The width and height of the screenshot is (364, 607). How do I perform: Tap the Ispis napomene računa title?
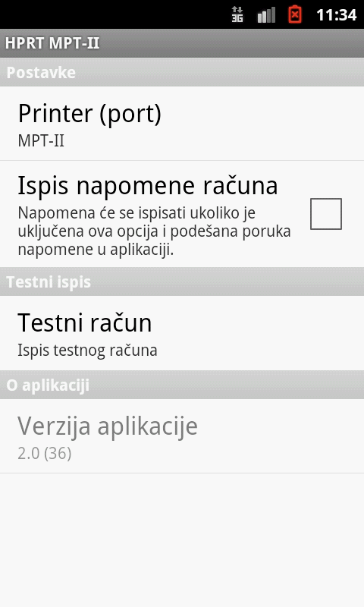[148, 185]
